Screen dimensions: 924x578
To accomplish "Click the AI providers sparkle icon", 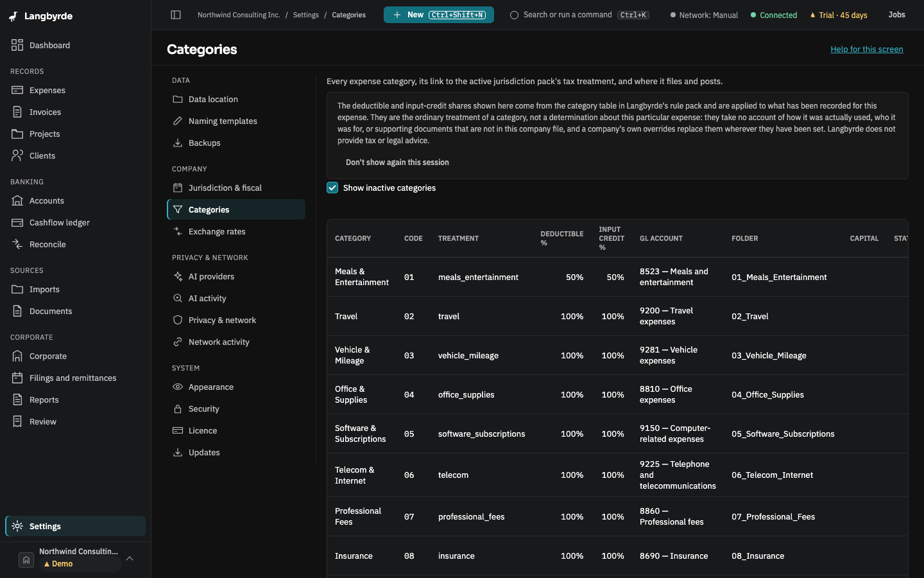I will point(178,276).
